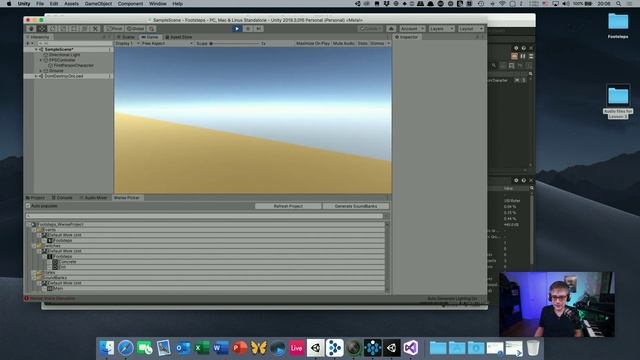Viewport: 640px width, 360px height.
Task: Open the cloud services icon
Action: [391, 29]
